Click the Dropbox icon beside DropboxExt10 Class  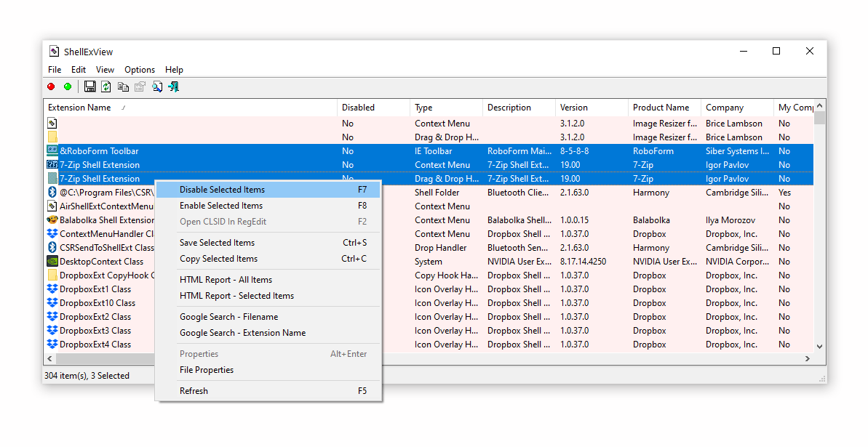tap(52, 302)
